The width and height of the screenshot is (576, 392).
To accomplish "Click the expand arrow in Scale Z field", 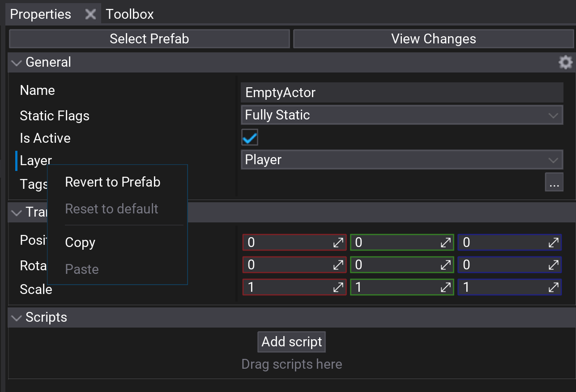I will click(x=554, y=287).
